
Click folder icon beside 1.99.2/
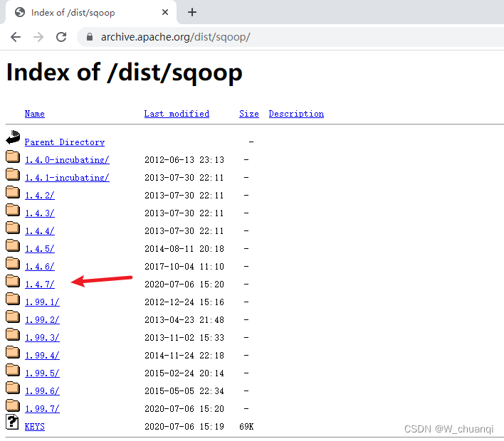[x=13, y=317]
